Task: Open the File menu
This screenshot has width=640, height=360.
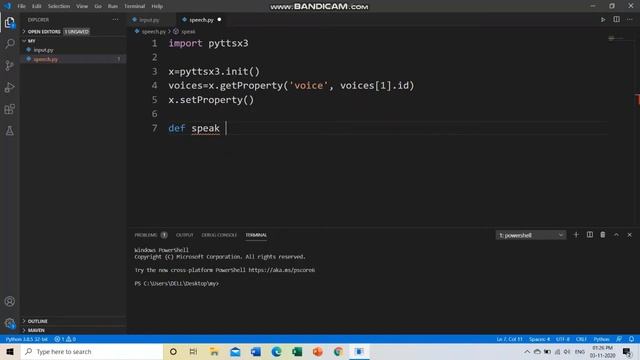Action: click(x=22, y=6)
